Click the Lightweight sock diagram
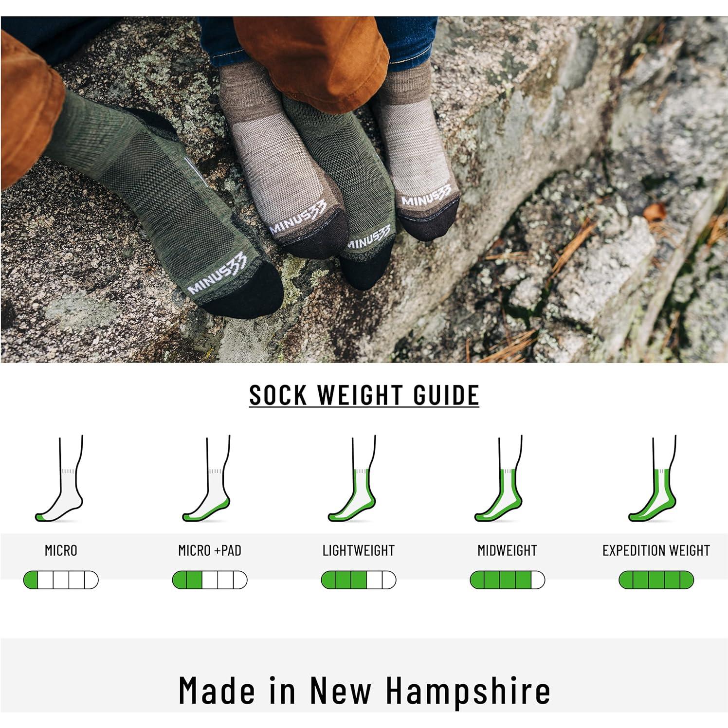 (x=353, y=479)
